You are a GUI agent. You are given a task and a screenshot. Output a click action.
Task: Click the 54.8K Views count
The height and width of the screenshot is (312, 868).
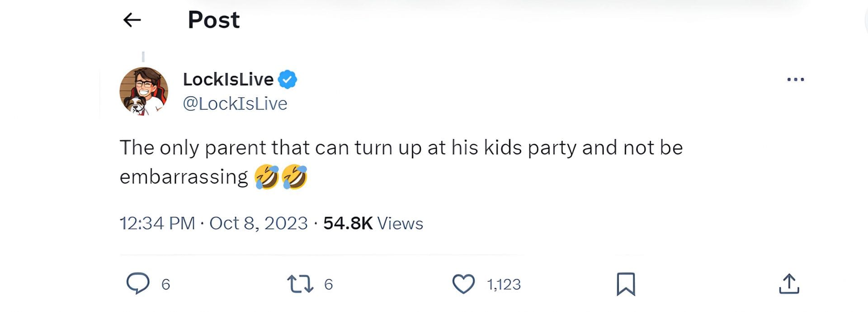(x=373, y=223)
